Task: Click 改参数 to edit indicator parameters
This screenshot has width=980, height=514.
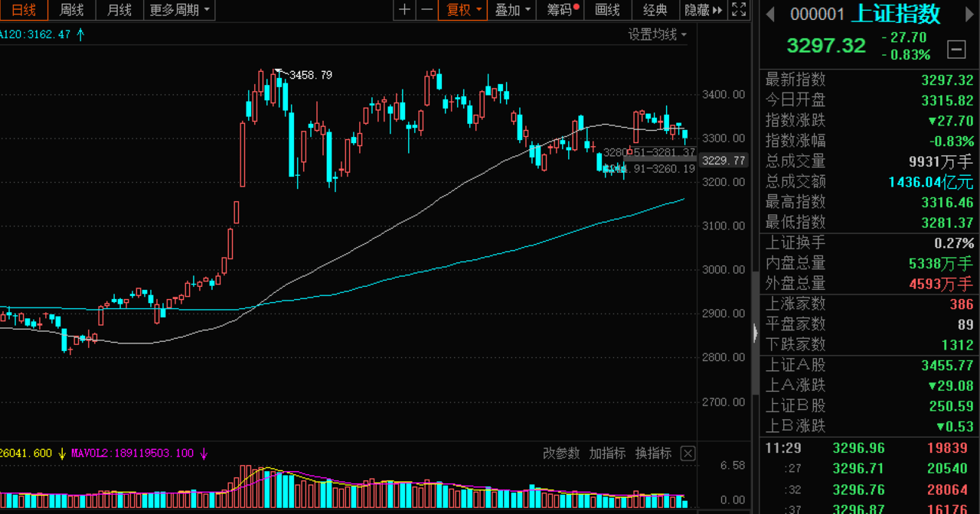Action: pos(561,454)
